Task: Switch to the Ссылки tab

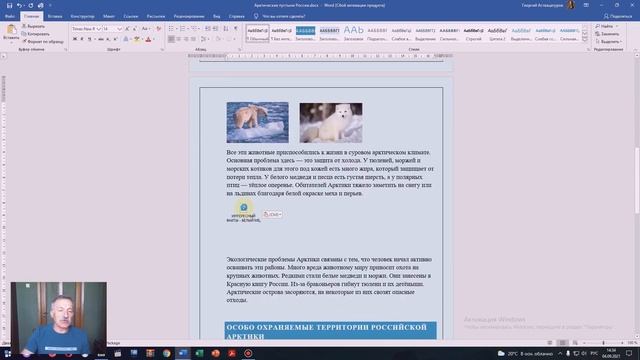Action: coord(131,16)
